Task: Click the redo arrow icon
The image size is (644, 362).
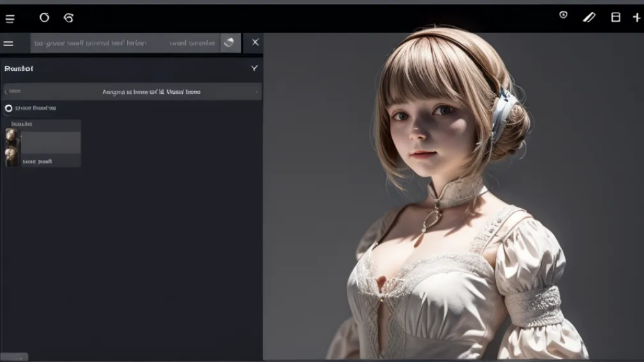Action: 68,18
